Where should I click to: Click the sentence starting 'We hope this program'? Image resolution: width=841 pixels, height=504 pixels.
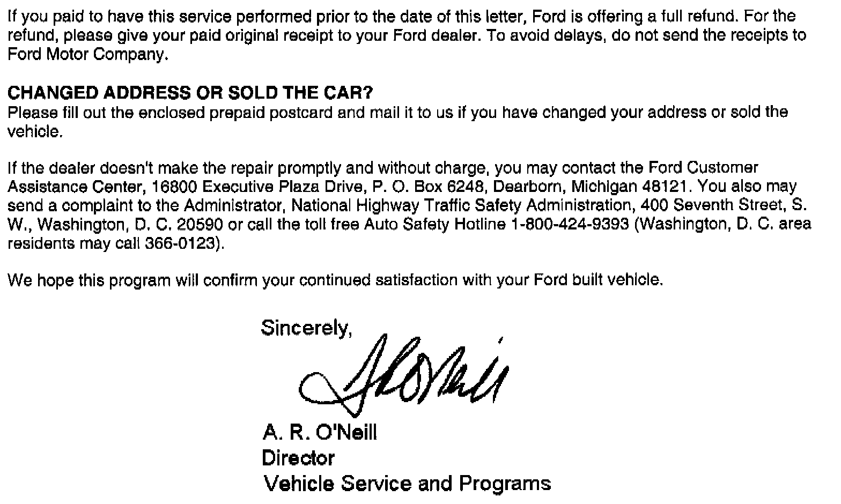tap(335, 280)
